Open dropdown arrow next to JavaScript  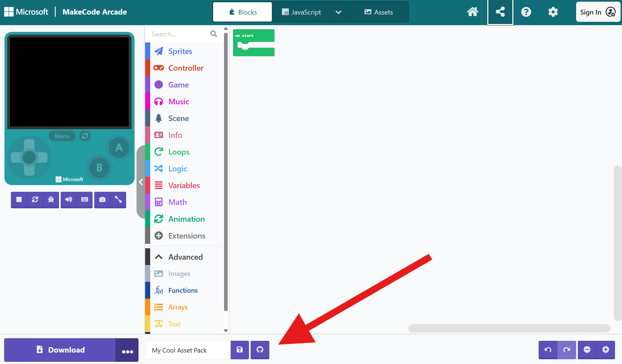[338, 12]
